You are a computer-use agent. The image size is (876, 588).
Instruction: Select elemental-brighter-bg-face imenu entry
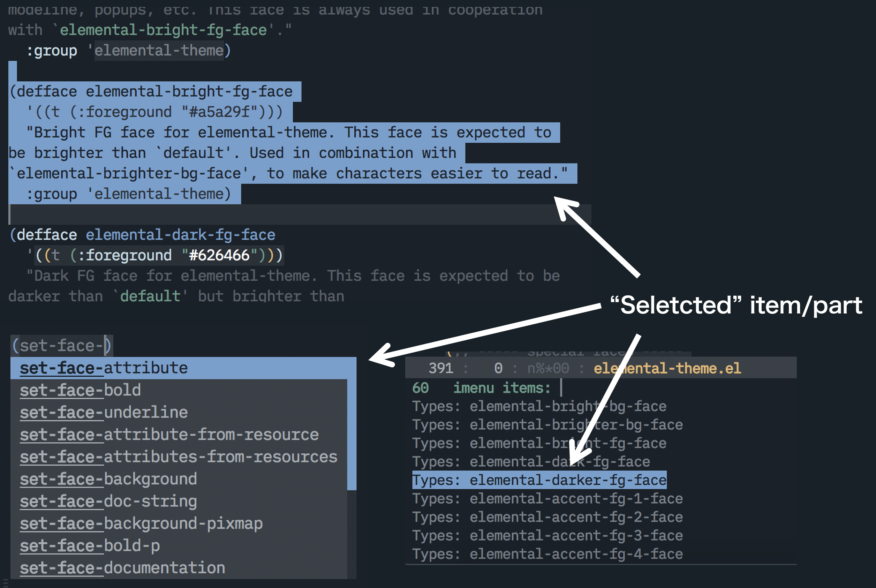547,424
